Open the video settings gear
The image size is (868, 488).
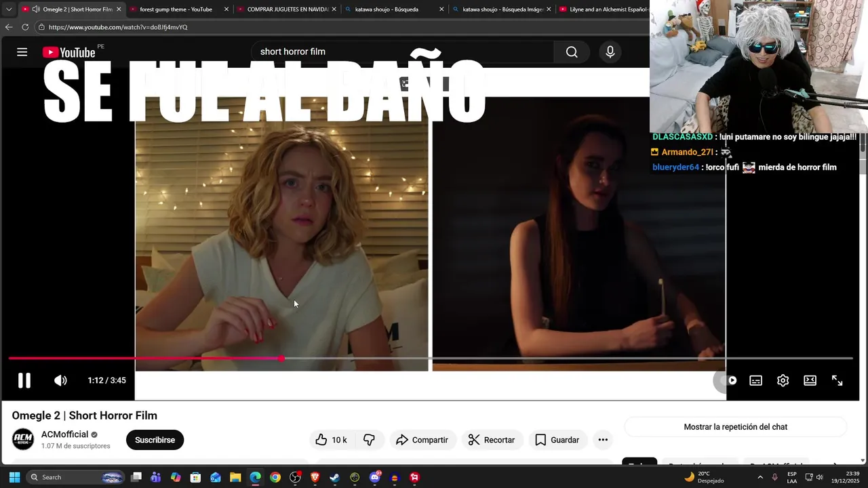point(783,380)
